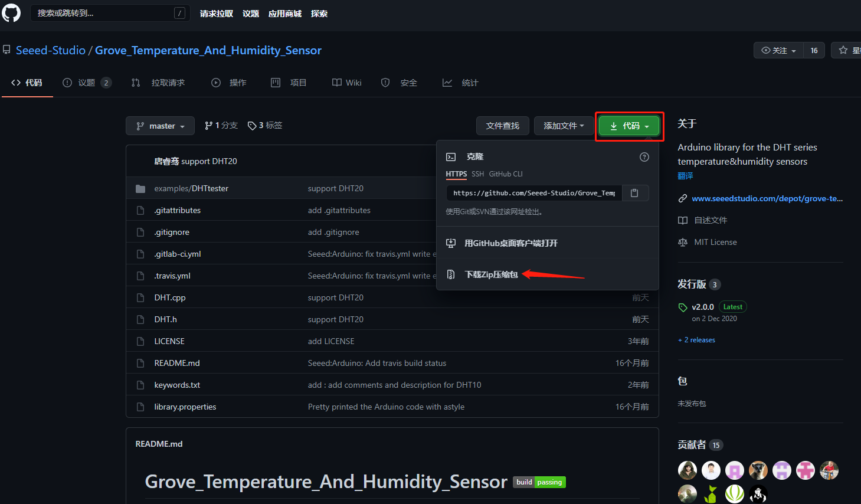Image resolution: width=861 pixels, height=504 pixels.
Task: Click the desktop icon beside 用GitHub桌面客户端打开
Action: click(x=451, y=243)
